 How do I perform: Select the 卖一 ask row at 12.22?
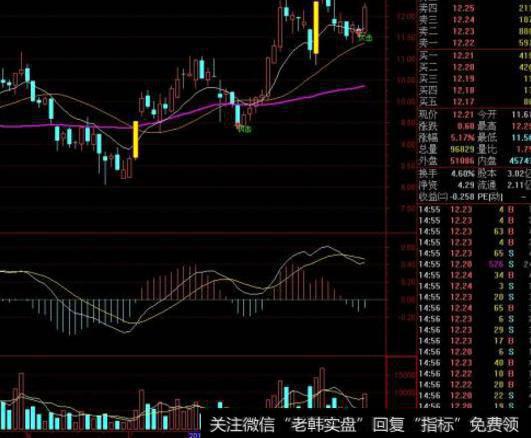click(x=474, y=43)
